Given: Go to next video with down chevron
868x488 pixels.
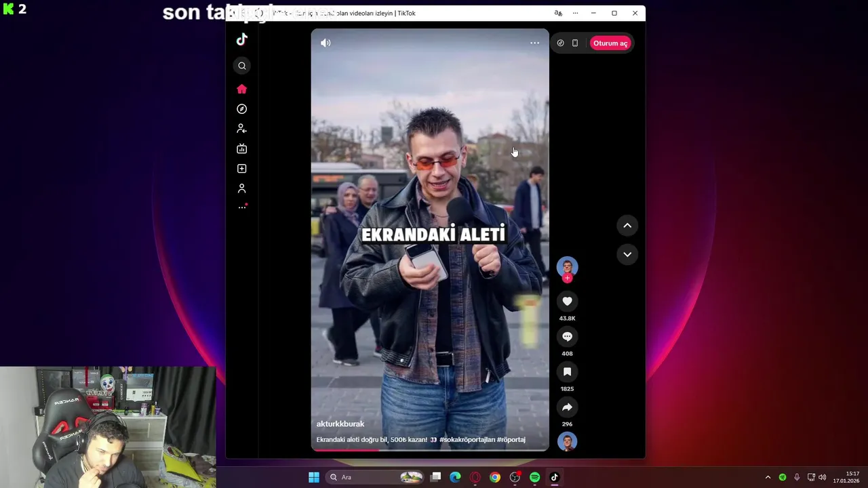Looking at the screenshot, I should coord(627,255).
